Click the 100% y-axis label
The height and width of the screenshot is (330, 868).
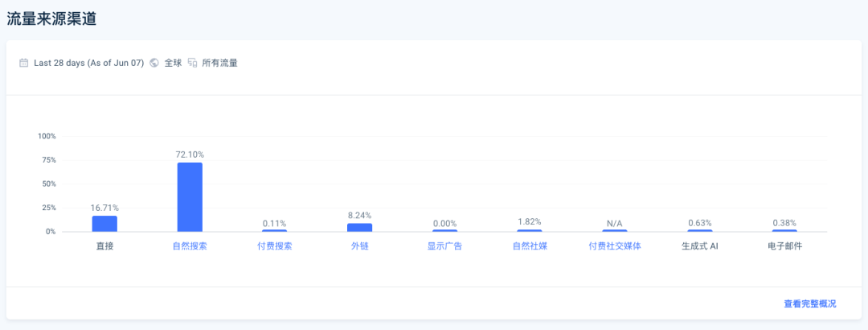click(47, 136)
